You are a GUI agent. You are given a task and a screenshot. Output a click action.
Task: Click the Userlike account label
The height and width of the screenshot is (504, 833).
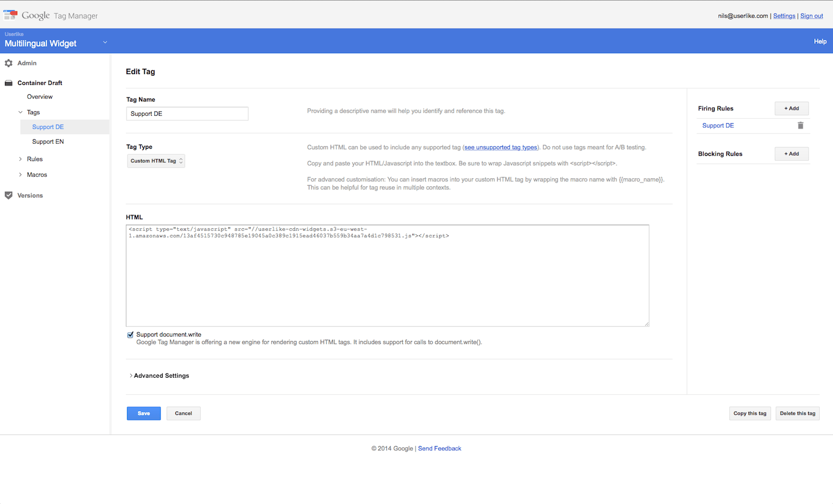point(14,34)
